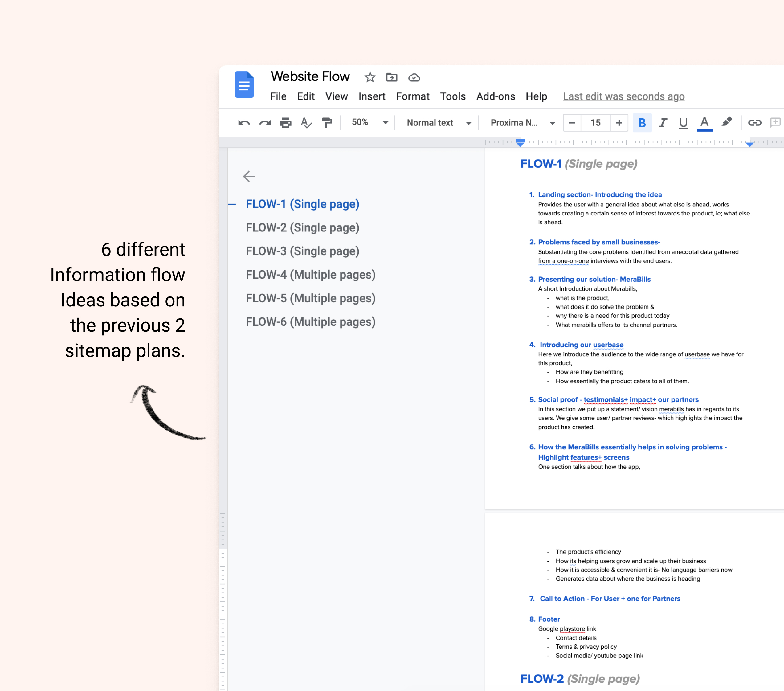Screen dimensions: 784x691
Task: Jump to FLOW-5 (Multiple pages) in outline
Action: click(310, 298)
